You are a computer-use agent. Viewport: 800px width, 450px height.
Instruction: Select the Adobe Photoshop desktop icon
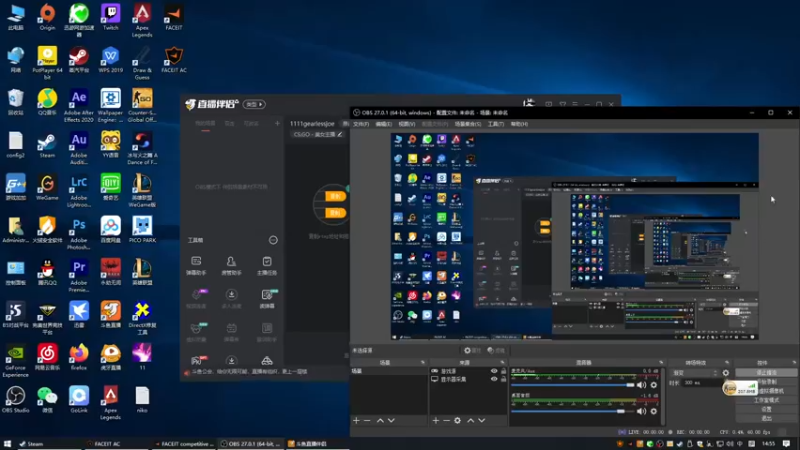click(x=79, y=233)
